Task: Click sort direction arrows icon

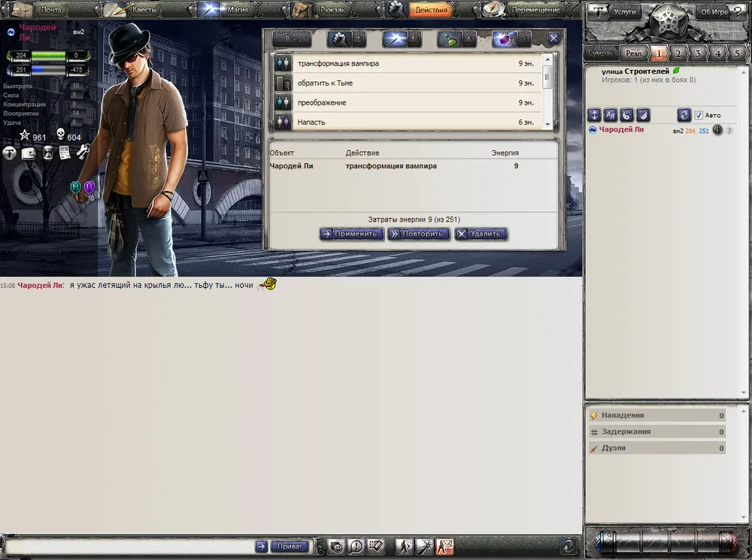Action: (x=594, y=115)
